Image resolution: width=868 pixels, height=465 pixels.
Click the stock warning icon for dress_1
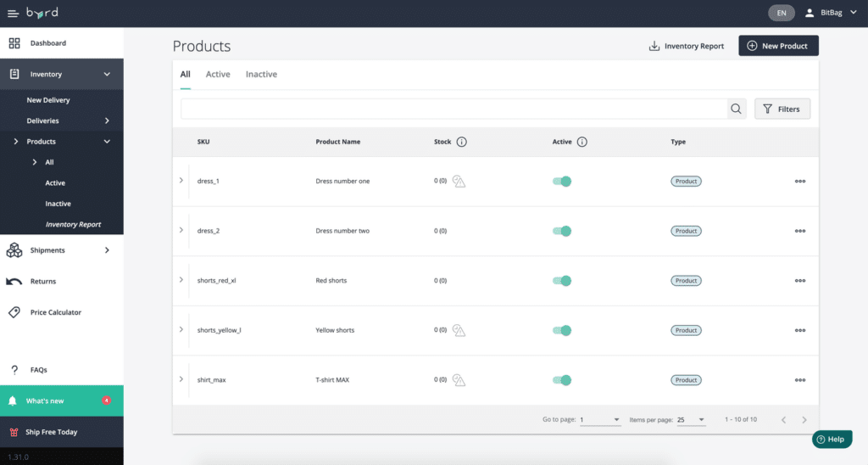pos(459,182)
